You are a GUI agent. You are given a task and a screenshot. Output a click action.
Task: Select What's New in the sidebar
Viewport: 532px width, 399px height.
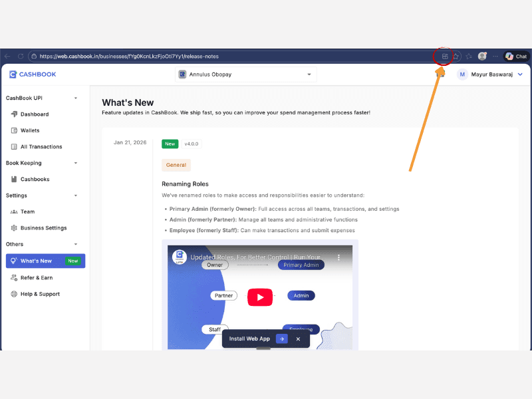point(45,261)
